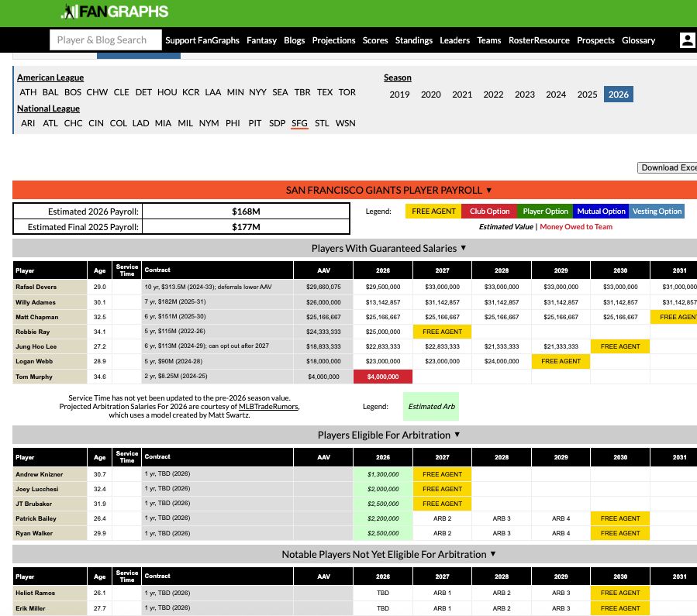This screenshot has width=697, height=616.
Task: Open the Glossary
Action: pyautogui.click(x=638, y=40)
